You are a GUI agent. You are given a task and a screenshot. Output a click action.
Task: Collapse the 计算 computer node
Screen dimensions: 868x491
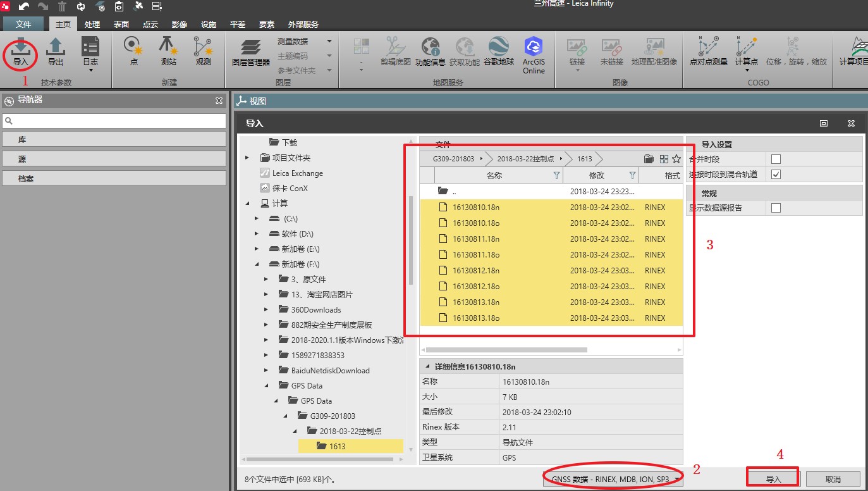coord(247,203)
